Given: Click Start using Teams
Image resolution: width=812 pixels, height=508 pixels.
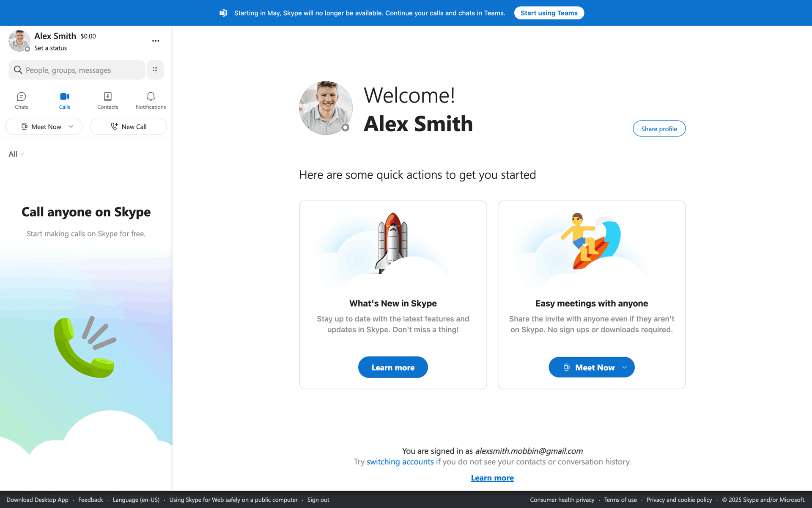Looking at the screenshot, I should pos(549,13).
